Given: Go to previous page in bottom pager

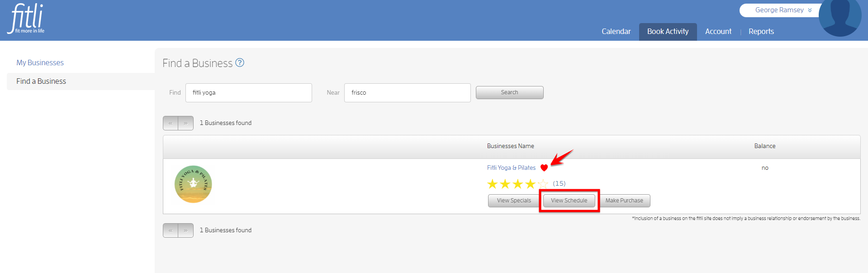Looking at the screenshot, I should pyautogui.click(x=171, y=230).
